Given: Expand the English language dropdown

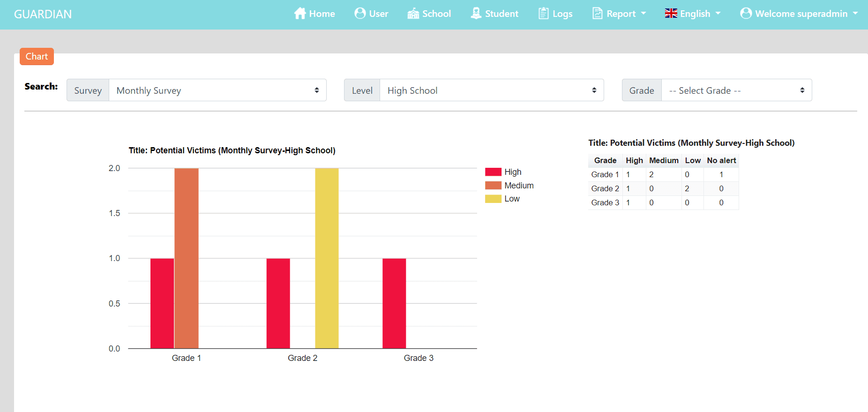Looking at the screenshot, I should [693, 14].
